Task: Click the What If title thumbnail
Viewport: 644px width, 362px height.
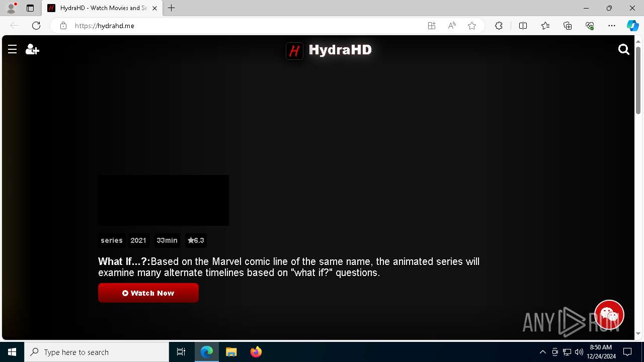Action: pyautogui.click(x=164, y=200)
